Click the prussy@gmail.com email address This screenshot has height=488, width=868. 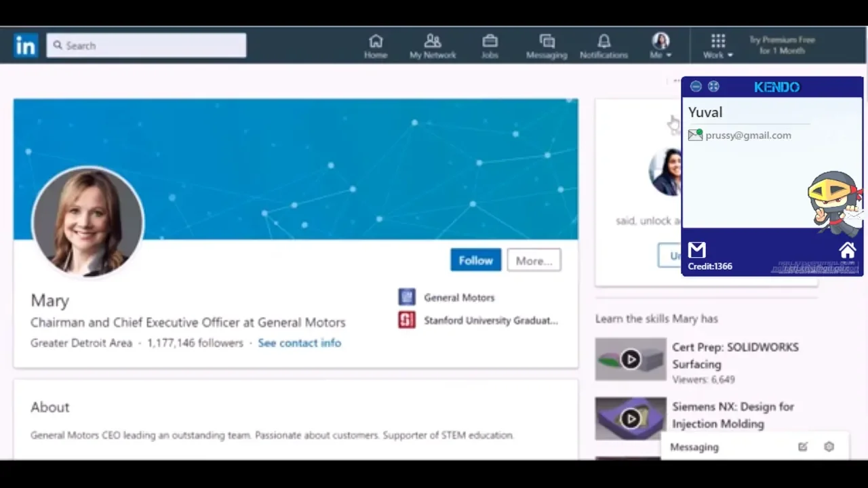coord(748,135)
